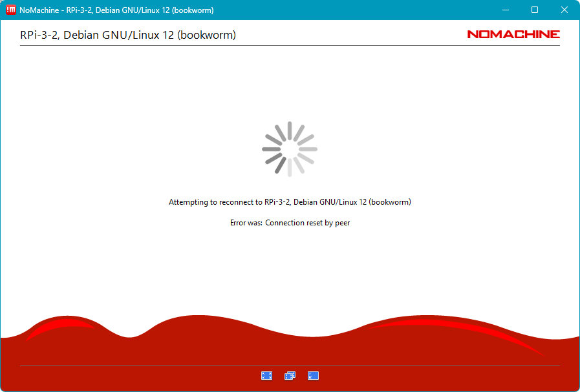The width and height of the screenshot is (580, 392).
Task: Click the fullscreen icon in bottom toolbar
Action: coord(266,376)
